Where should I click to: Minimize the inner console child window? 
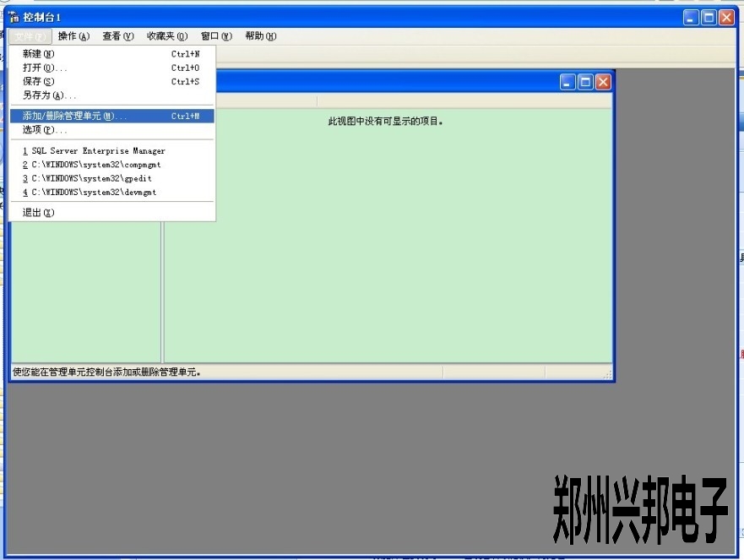point(568,82)
